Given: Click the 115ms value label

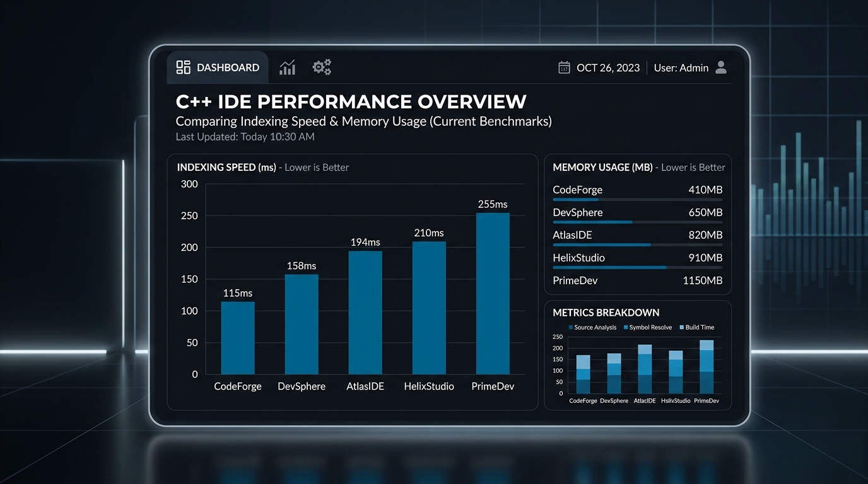Looking at the screenshot, I should [x=238, y=293].
